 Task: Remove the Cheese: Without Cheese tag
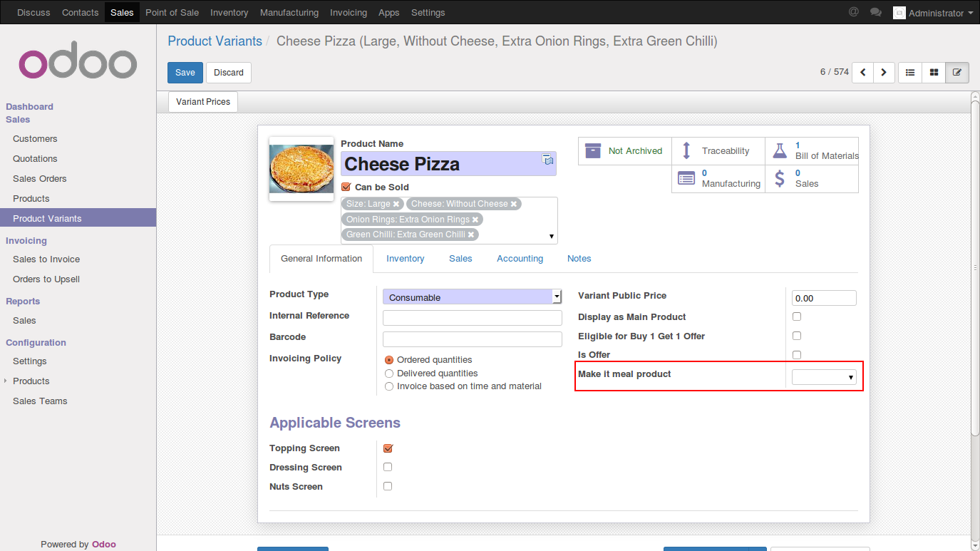[513, 204]
